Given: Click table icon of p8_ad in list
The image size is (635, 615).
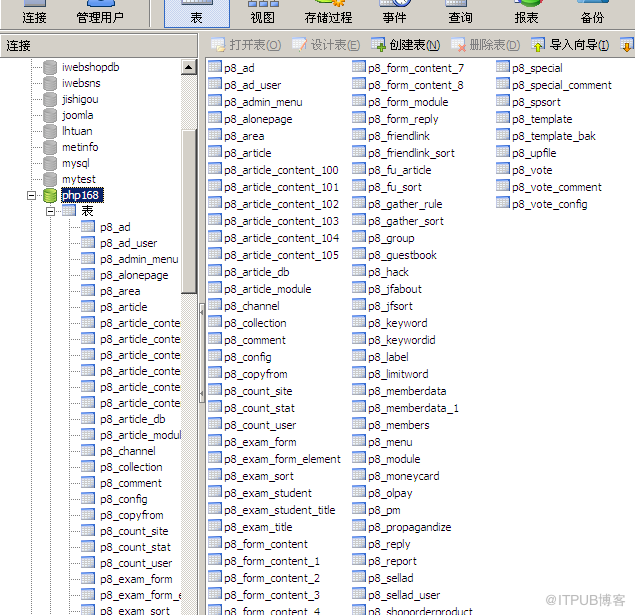Looking at the screenshot, I should click(x=215, y=67).
